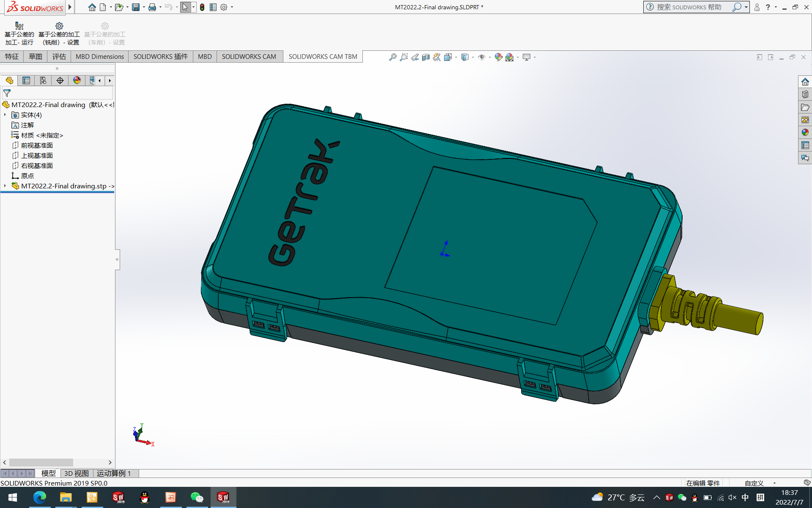Collapse the feature tree panel handle
Image resolution: width=812 pixels, height=508 pixels.
pos(117,260)
